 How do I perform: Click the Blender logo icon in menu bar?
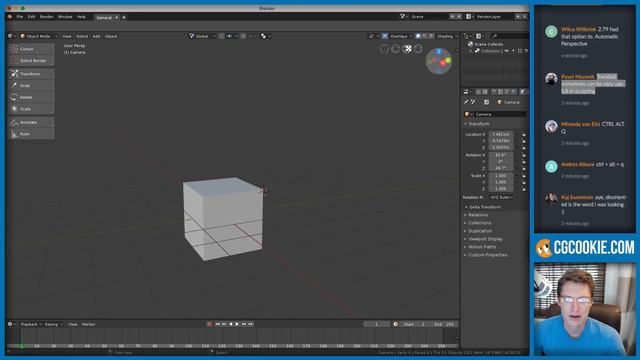coord(10,17)
